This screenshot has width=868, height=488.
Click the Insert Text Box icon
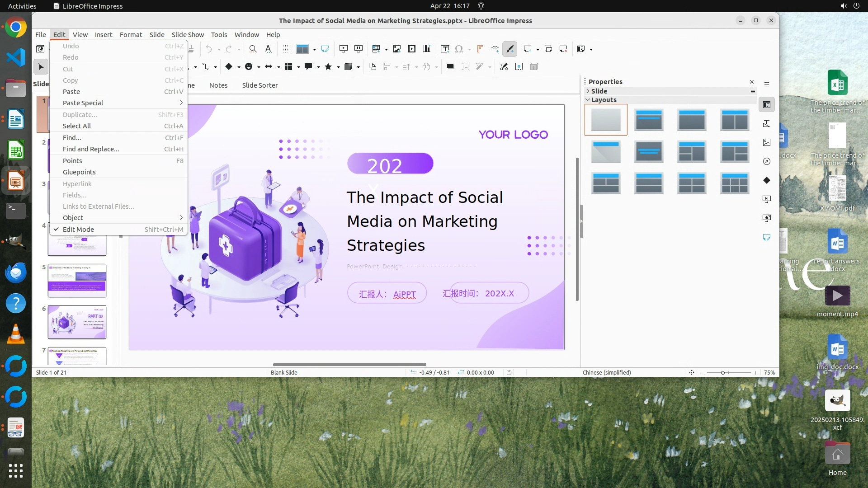coord(445,49)
